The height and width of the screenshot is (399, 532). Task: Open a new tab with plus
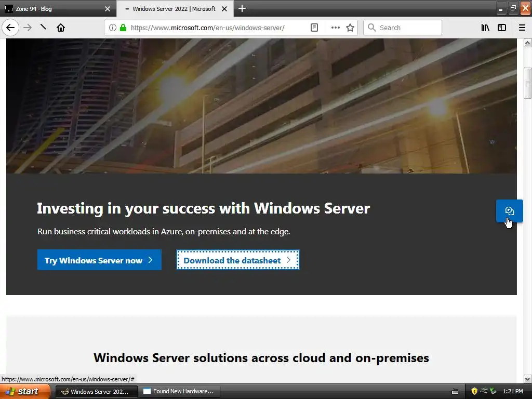242,8
